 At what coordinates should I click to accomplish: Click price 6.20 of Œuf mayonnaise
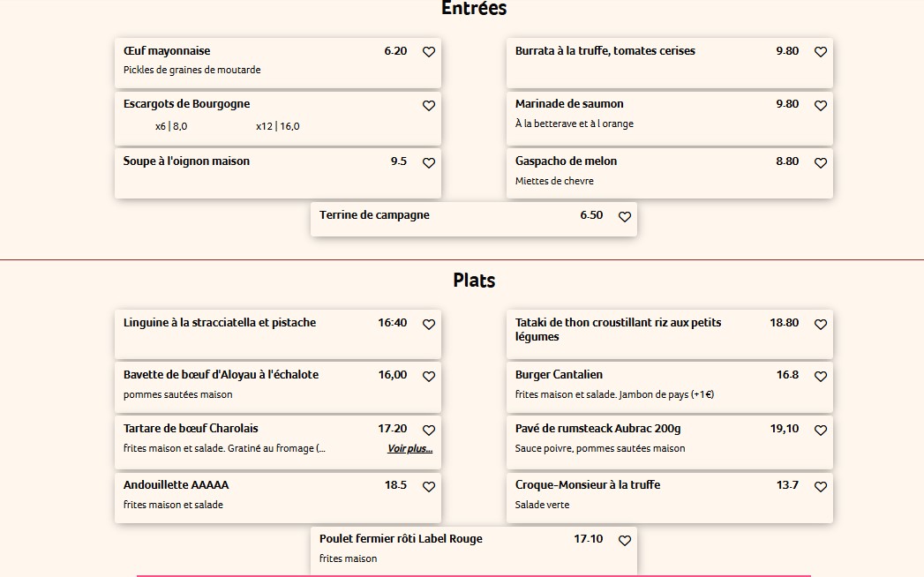click(395, 50)
